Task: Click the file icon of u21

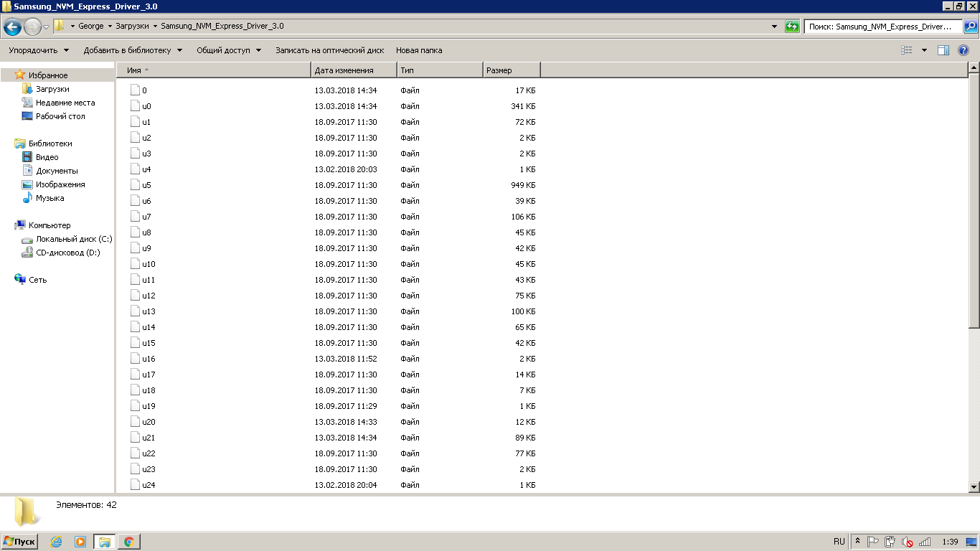Action: (135, 438)
